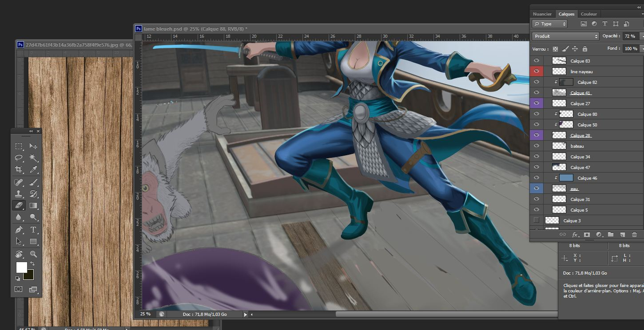Click the Fond fill percentage field

point(631,48)
